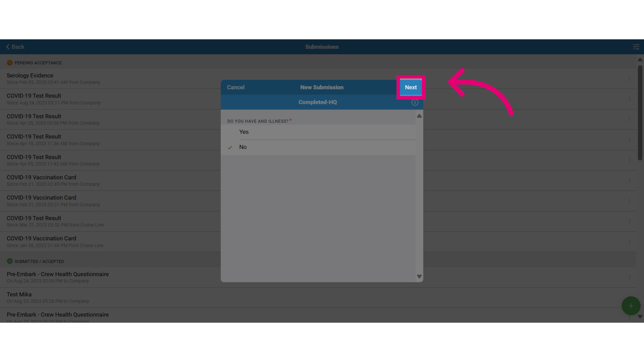The height and width of the screenshot is (362, 644).
Task: Select the Yes option for illness
Action: (x=318, y=132)
